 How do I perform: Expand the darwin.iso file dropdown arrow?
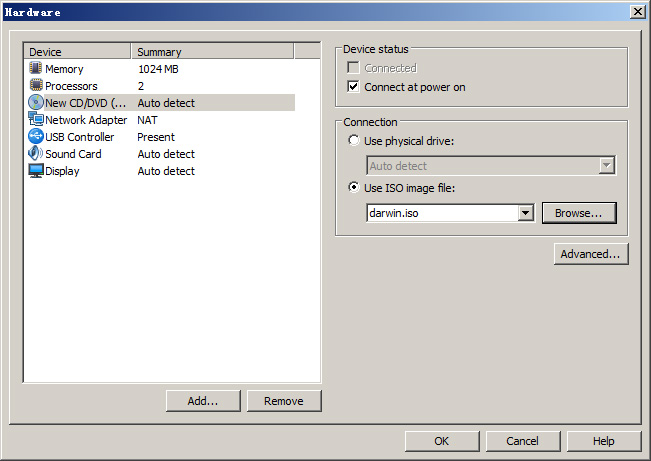click(x=525, y=213)
